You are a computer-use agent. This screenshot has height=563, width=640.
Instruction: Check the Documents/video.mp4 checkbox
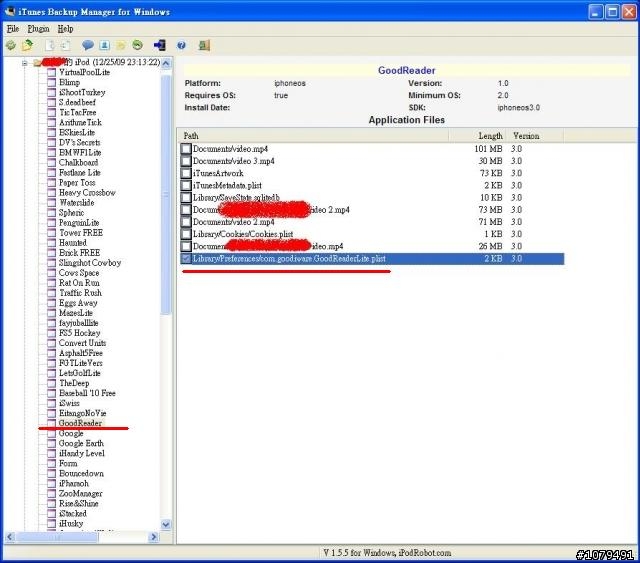point(186,149)
